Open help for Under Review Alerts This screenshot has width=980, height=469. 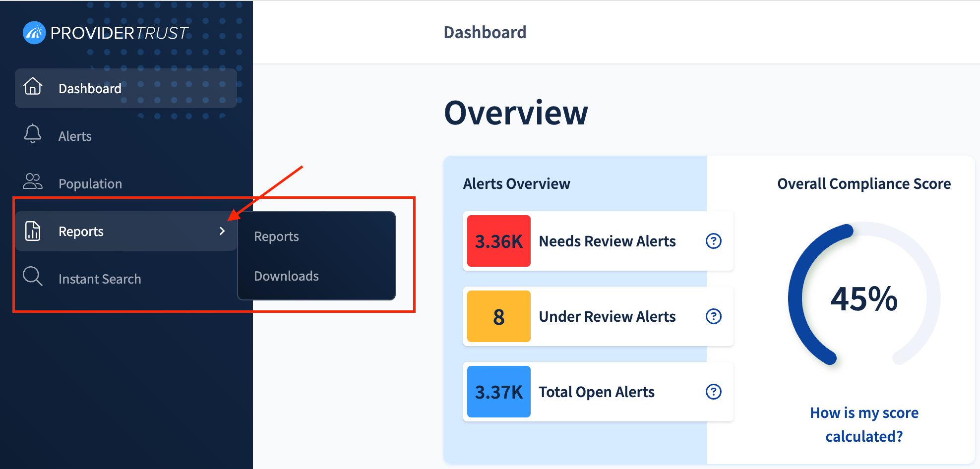pyautogui.click(x=714, y=316)
